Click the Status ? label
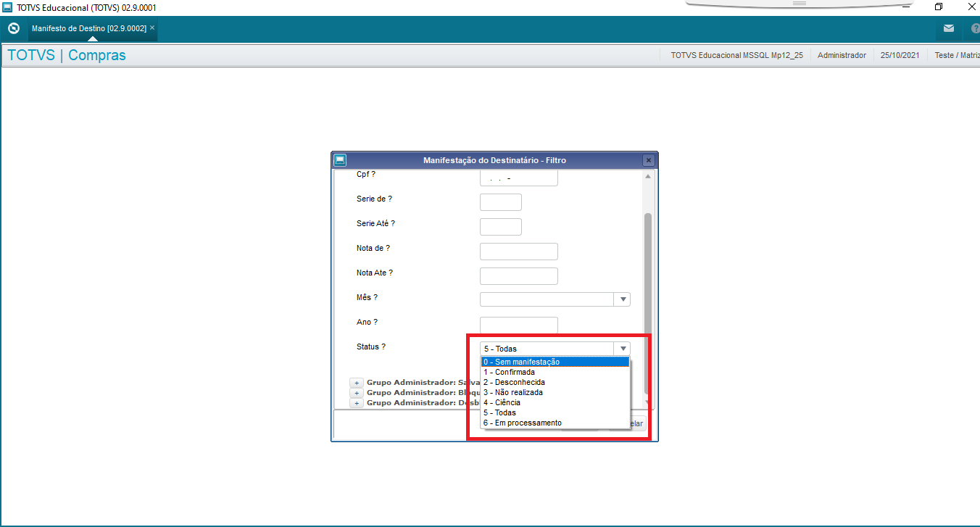This screenshot has height=527, width=980. tap(371, 347)
